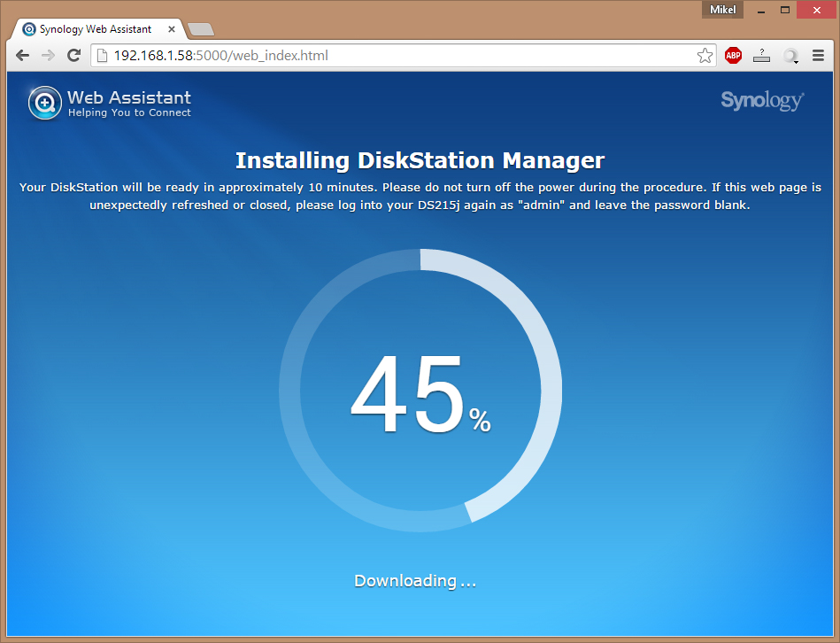Viewport: 840px width, 643px height.
Task: Click the browser forward arrow
Action: point(48,55)
